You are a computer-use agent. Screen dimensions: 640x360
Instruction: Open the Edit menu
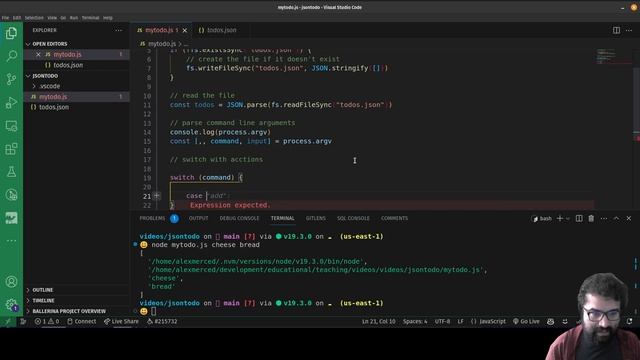(17, 18)
